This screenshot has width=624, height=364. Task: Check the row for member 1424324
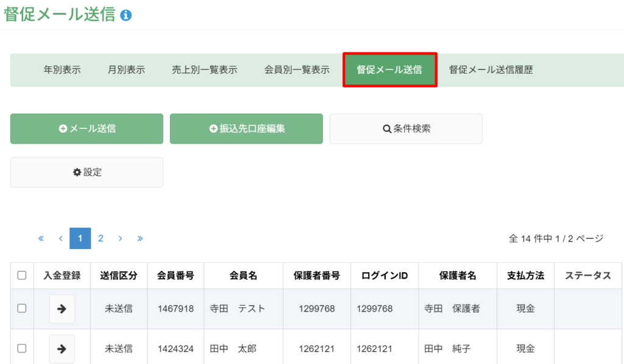click(22, 349)
